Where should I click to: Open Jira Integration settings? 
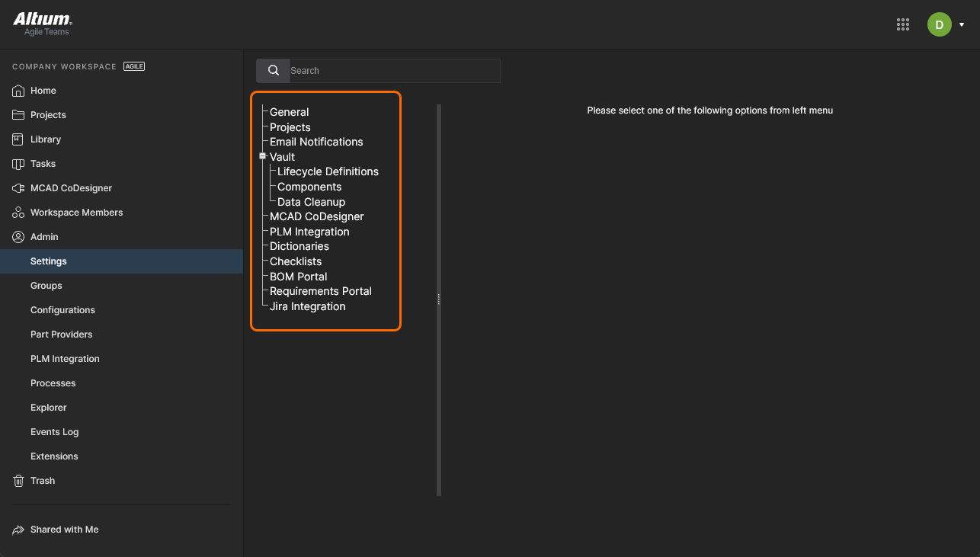(307, 306)
